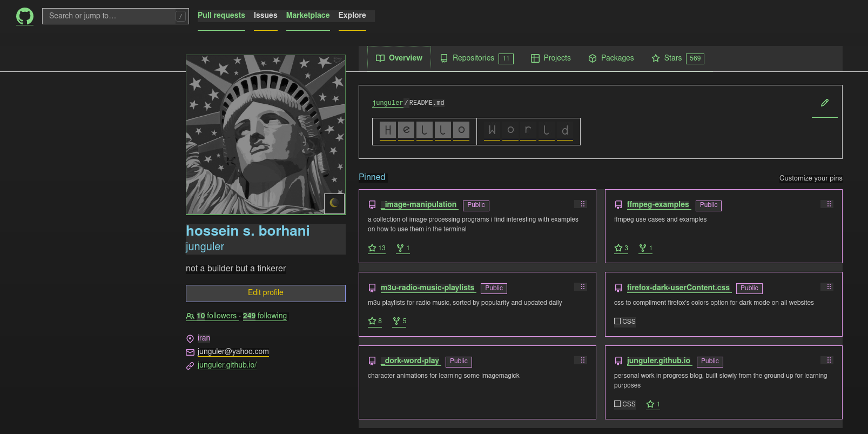Open the image-manipulation repository link
The width and height of the screenshot is (868, 434).
click(x=420, y=204)
